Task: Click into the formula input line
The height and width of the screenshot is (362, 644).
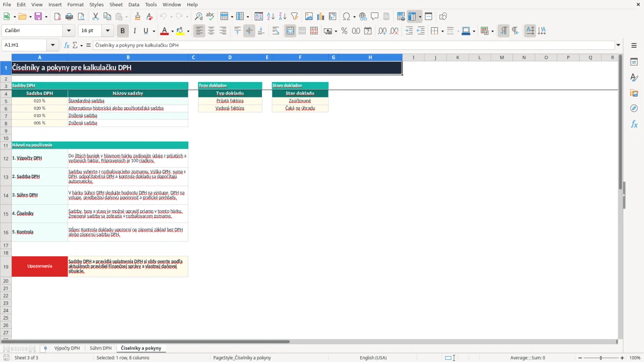Action: click(x=354, y=46)
